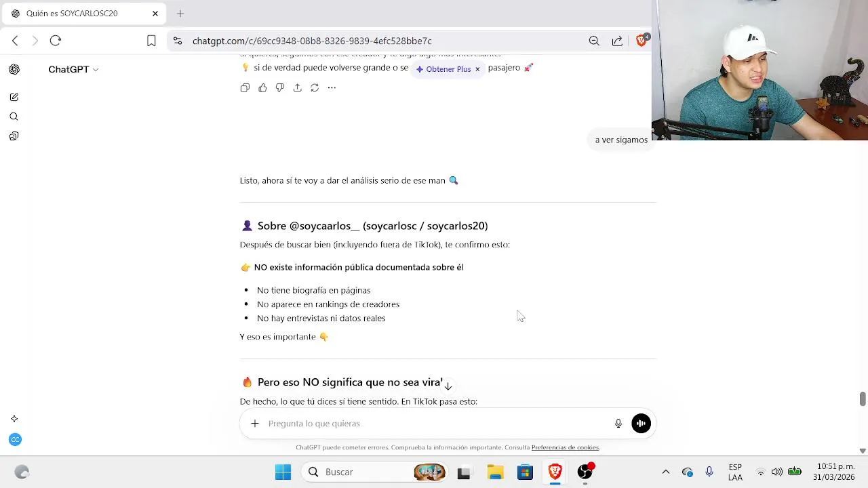Dismiss the Obtener Plus banner
868x488 pixels.
477,69
